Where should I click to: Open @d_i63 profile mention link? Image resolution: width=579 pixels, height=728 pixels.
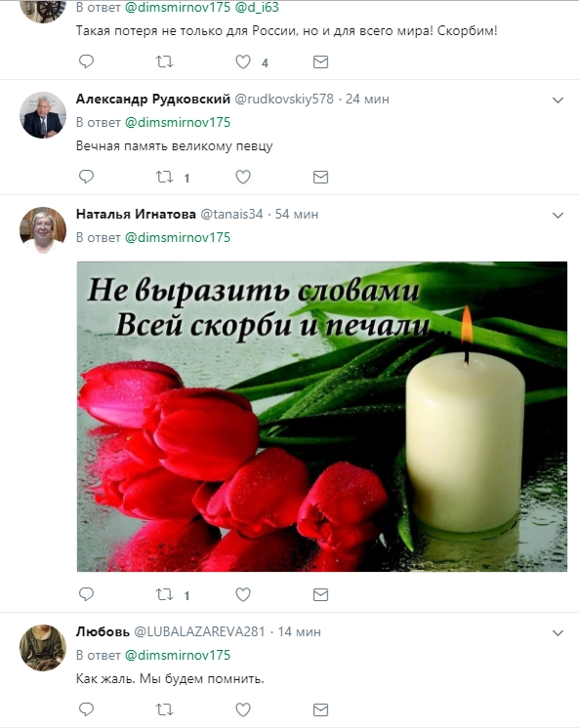(257, 7)
